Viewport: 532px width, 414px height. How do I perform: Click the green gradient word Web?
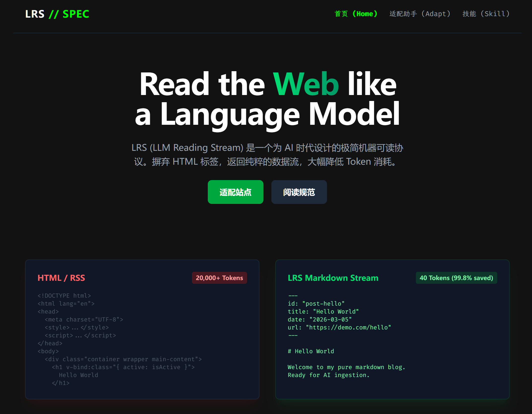[x=306, y=84]
